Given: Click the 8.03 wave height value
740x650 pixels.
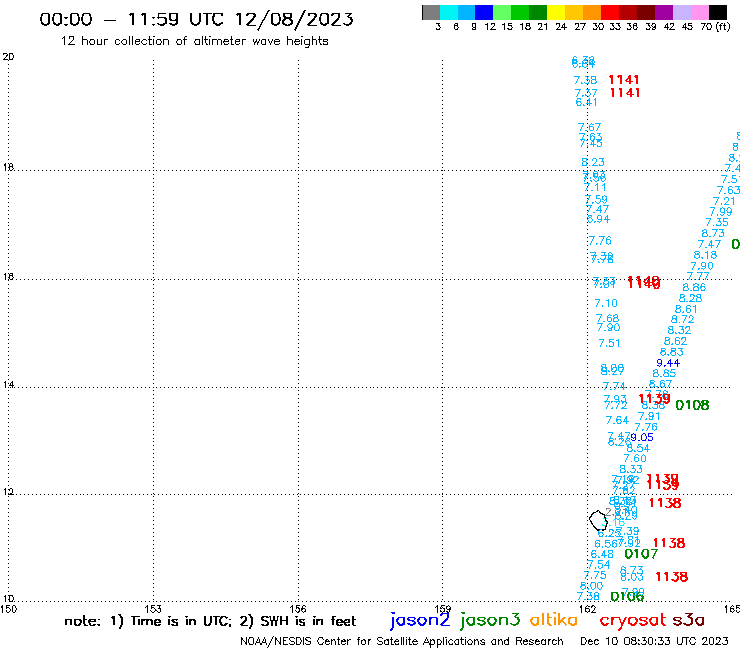Looking at the screenshot, I should (632, 577).
